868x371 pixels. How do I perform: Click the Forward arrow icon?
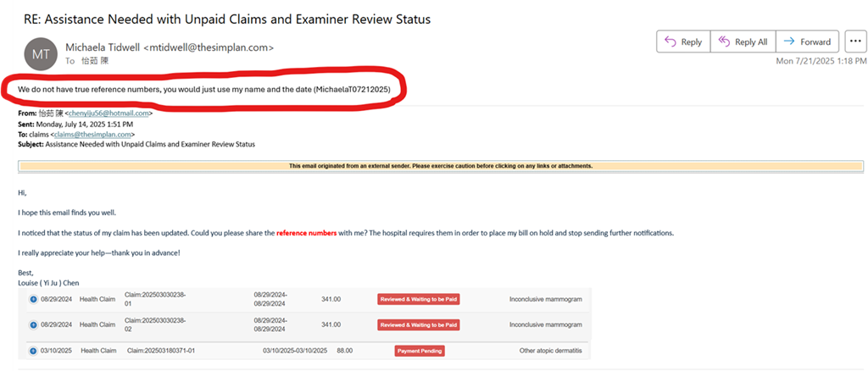pyautogui.click(x=788, y=42)
